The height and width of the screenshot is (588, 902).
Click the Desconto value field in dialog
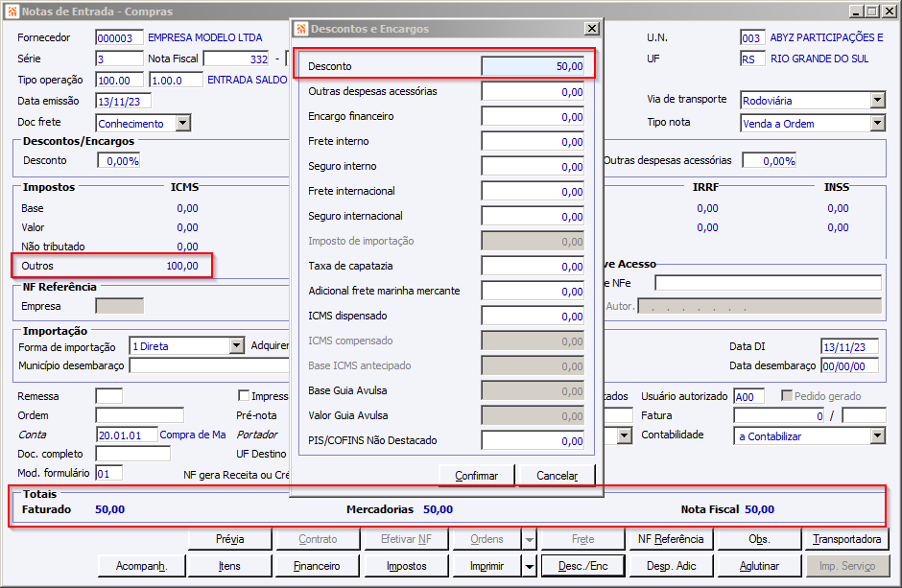[x=534, y=66]
